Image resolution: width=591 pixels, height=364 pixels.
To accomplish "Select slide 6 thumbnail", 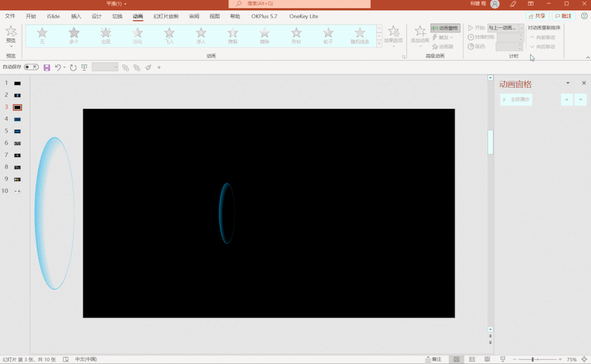I will (x=18, y=143).
